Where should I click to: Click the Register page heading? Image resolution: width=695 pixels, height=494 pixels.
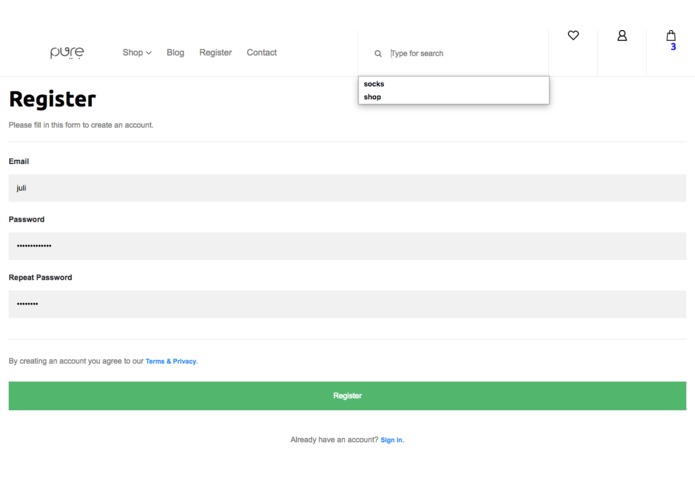click(x=52, y=99)
